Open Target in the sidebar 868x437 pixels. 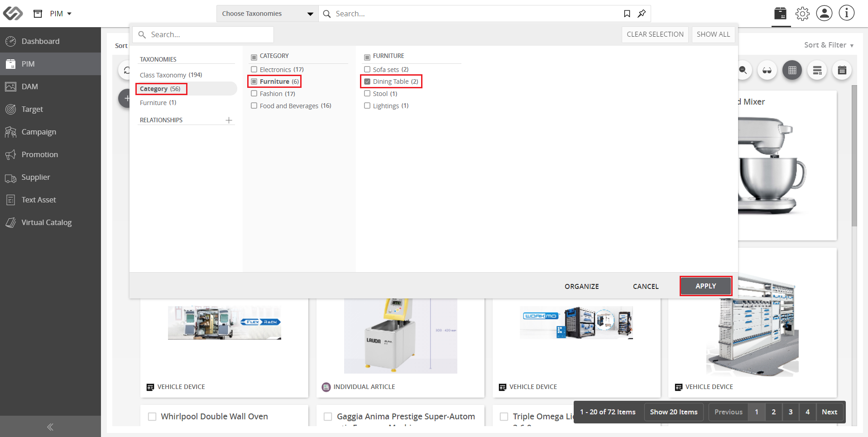pyautogui.click(x=50, y=109)
